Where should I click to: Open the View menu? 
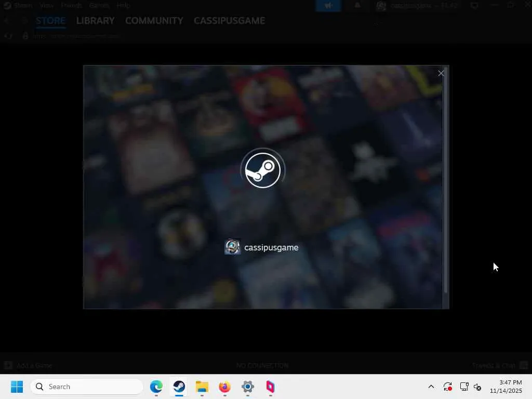pos(46,5)
